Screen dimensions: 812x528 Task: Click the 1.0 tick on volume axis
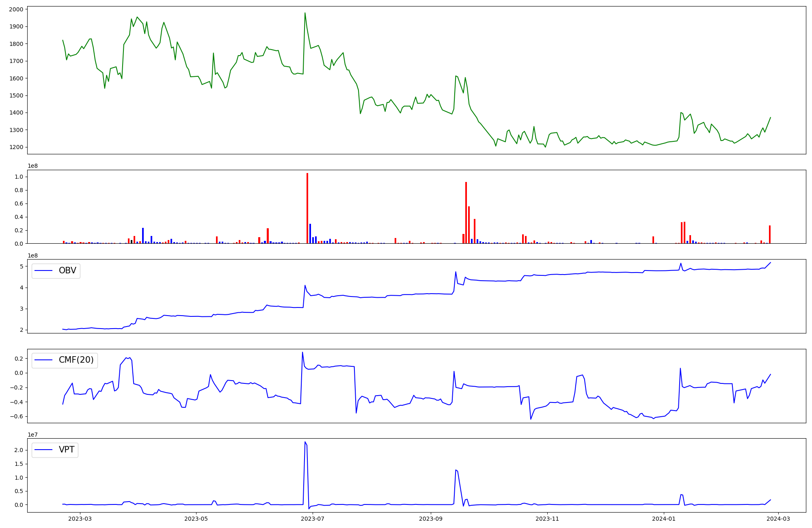19,177
